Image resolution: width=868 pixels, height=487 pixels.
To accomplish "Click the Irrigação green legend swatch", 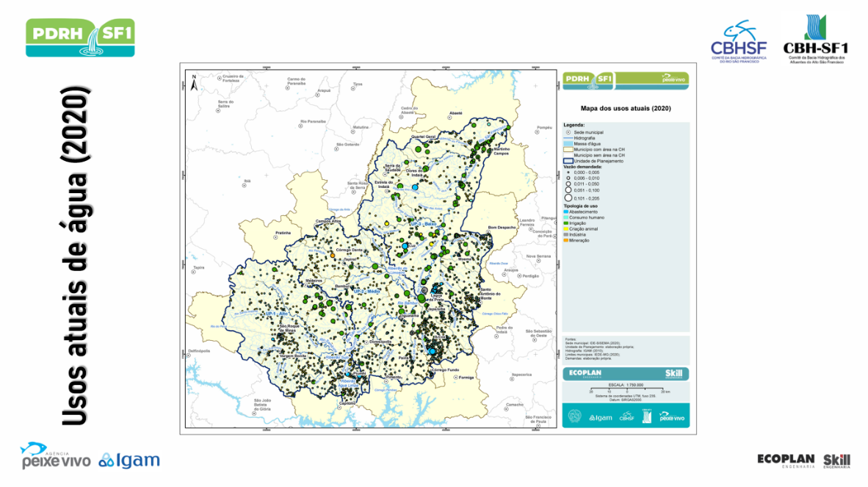I will pos(565,223).
